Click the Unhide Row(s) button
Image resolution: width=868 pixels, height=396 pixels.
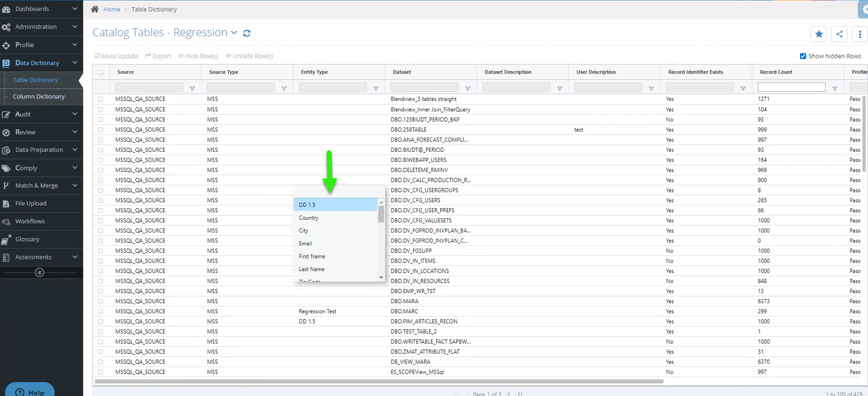click(249, 56)
